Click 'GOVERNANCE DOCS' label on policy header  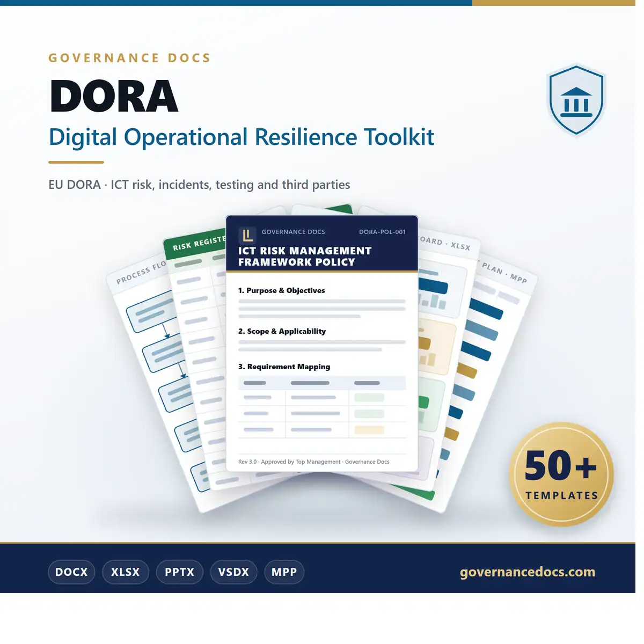293,232
